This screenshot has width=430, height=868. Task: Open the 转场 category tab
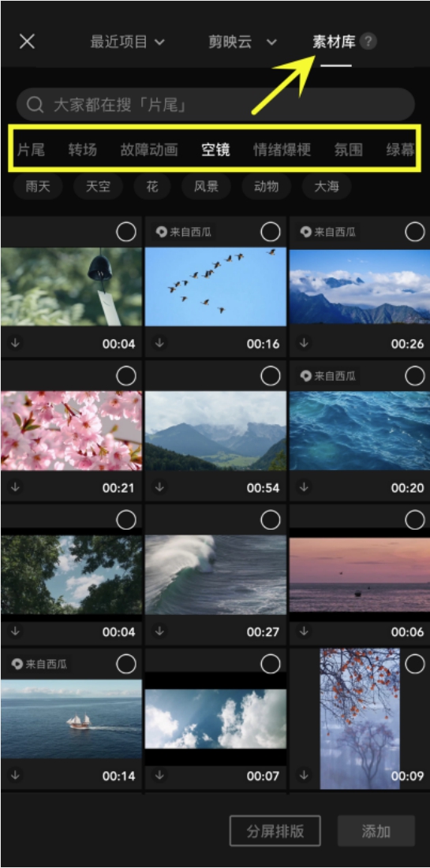(x=83, y=150)
